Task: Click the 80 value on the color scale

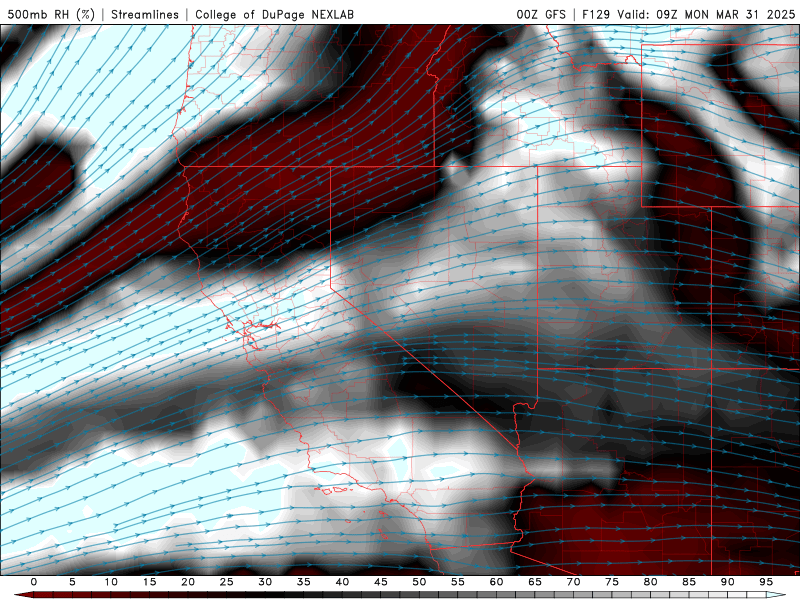Action: (x=650, y=582)
